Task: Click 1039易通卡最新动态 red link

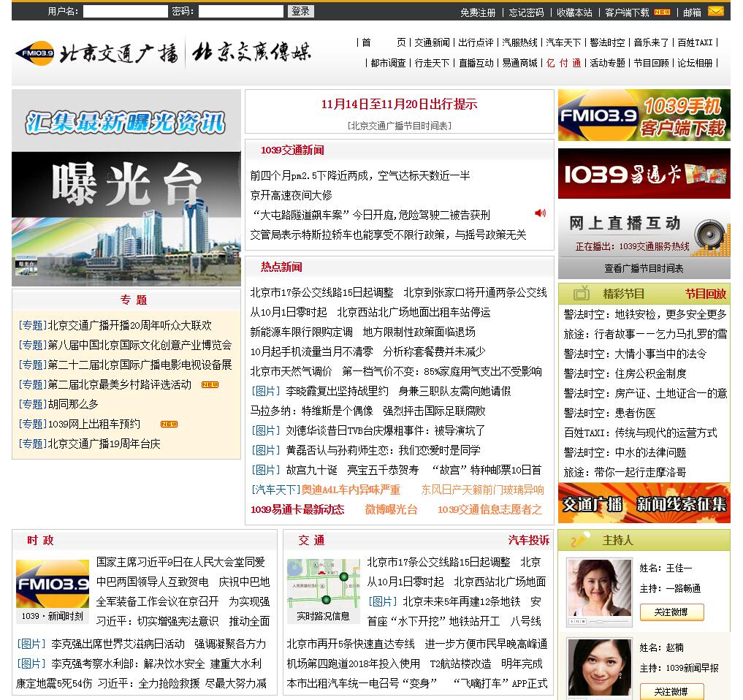Action: coord(297,509)
